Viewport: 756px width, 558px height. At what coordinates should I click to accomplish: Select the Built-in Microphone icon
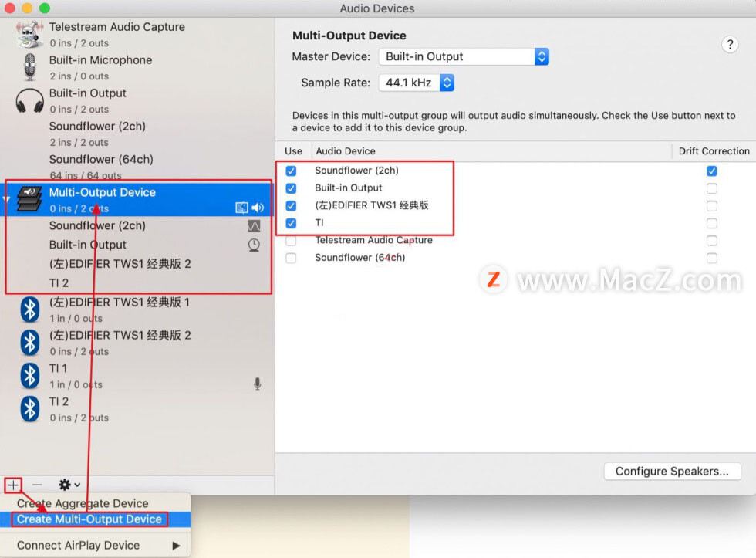click(x=29, y=67)
